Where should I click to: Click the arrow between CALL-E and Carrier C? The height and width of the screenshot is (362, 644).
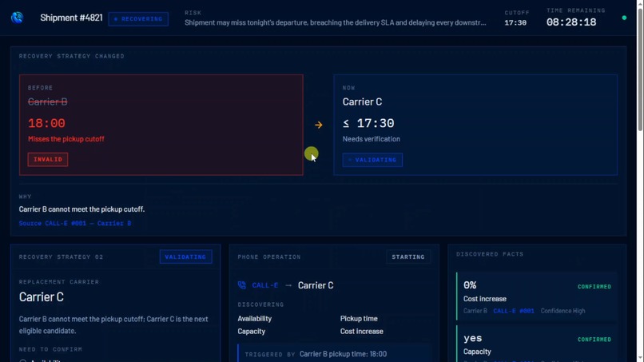288,285
